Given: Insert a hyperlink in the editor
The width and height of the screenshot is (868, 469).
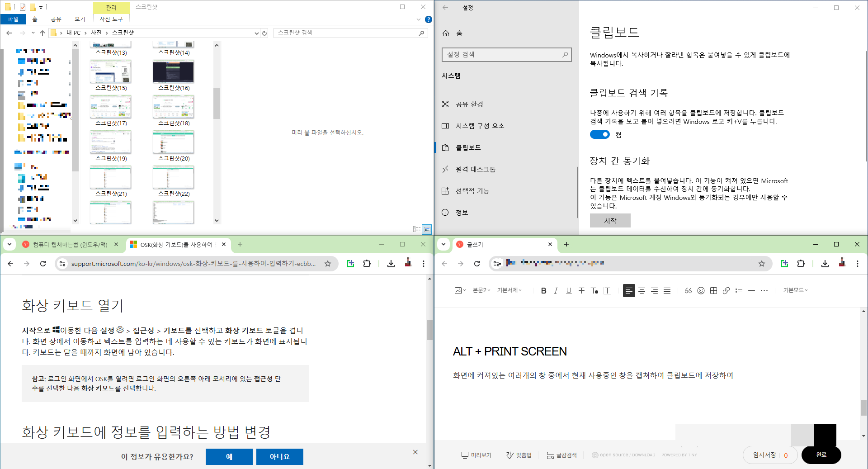Looking at the screenshot, I should (x=726, y=290).
